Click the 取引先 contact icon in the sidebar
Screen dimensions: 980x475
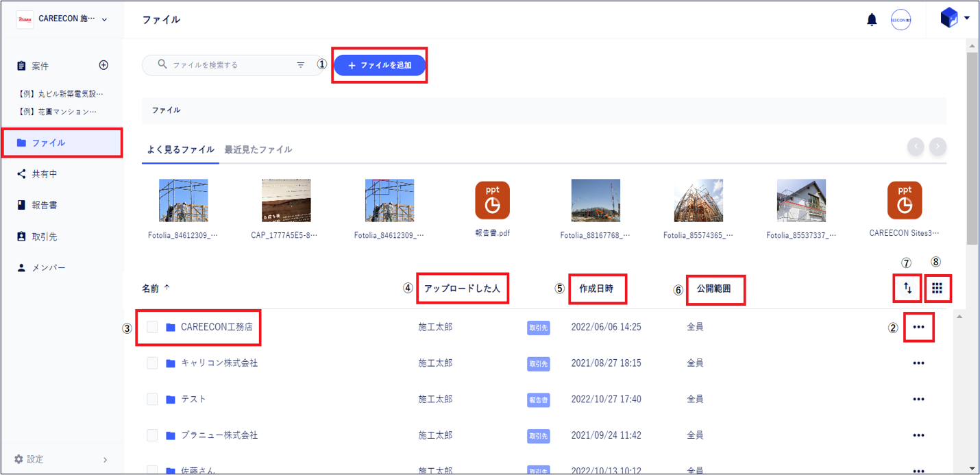click(21, 236)
